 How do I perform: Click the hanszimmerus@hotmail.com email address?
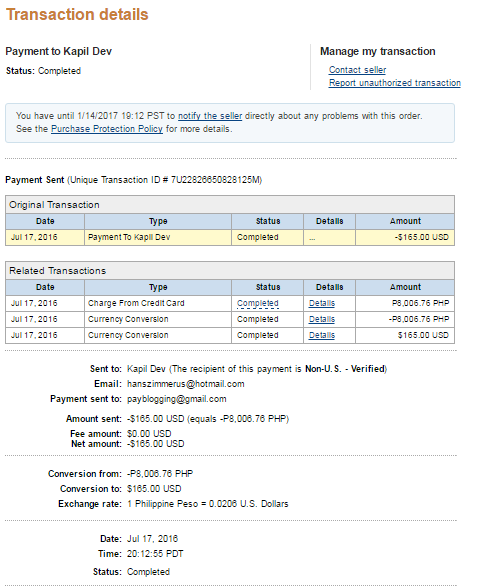(x=186, y=384)
